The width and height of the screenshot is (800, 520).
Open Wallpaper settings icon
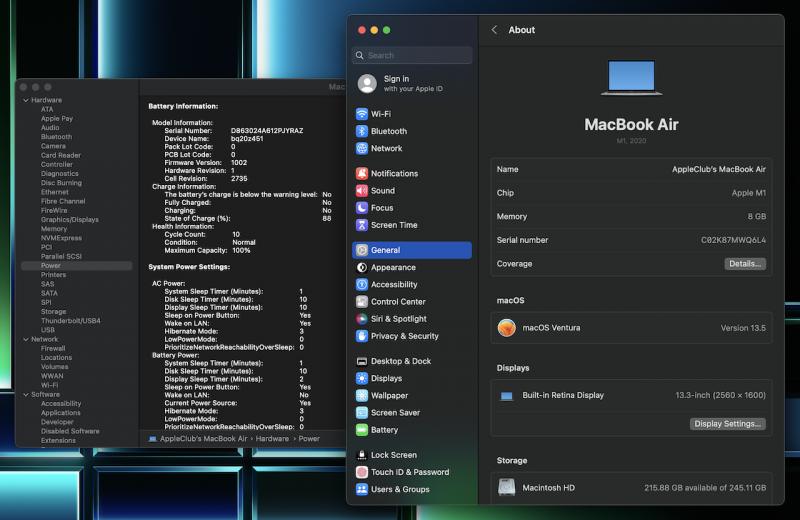point(362,395)
